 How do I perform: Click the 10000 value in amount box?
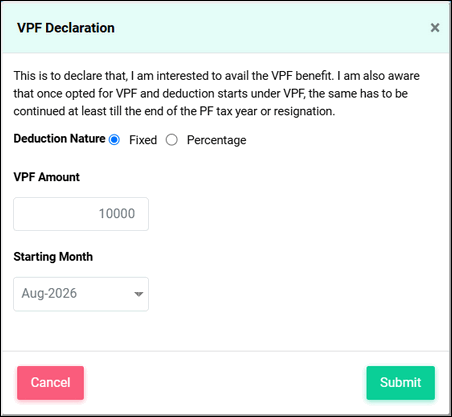[x=117, y=214]
